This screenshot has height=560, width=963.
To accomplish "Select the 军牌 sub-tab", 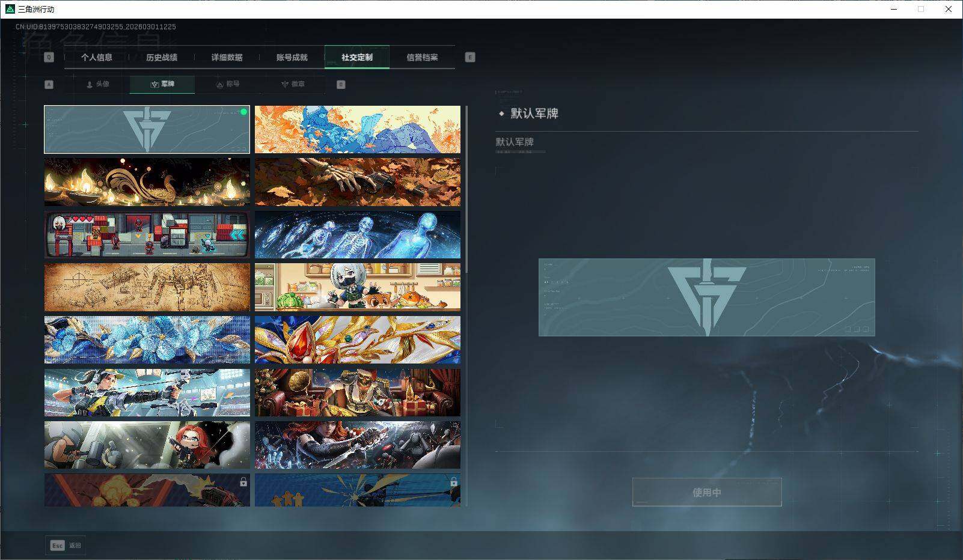I will 162,85.
